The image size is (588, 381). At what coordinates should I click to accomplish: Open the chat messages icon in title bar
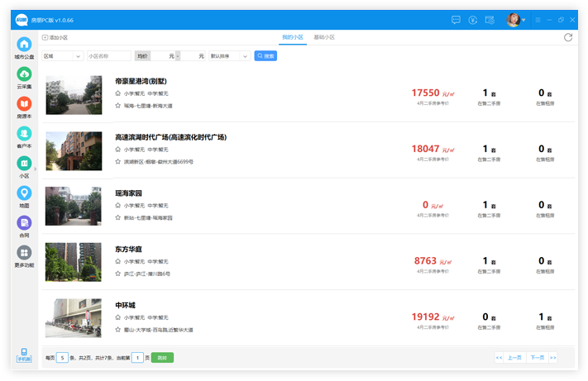456,19
